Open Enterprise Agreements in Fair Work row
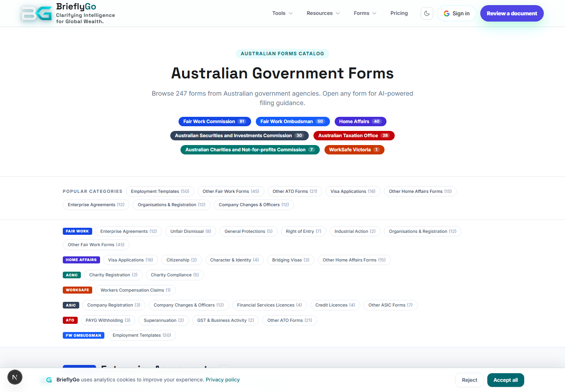565x392 pixels. tap(129, 231)
